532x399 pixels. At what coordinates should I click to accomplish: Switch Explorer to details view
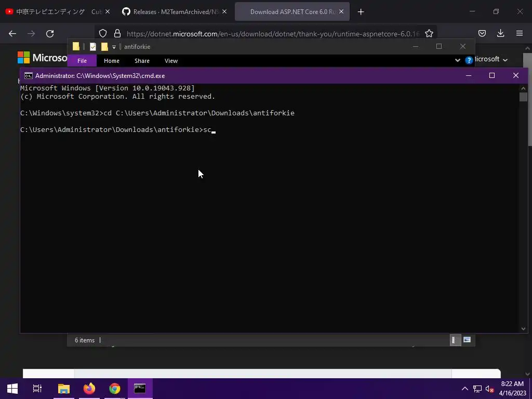click(x=455, y=340)
